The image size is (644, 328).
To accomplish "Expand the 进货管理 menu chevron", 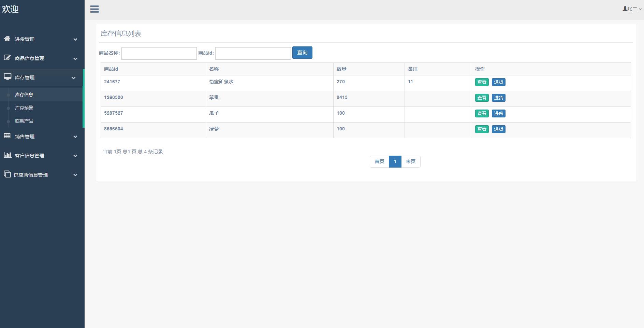I will coord(75,40).
